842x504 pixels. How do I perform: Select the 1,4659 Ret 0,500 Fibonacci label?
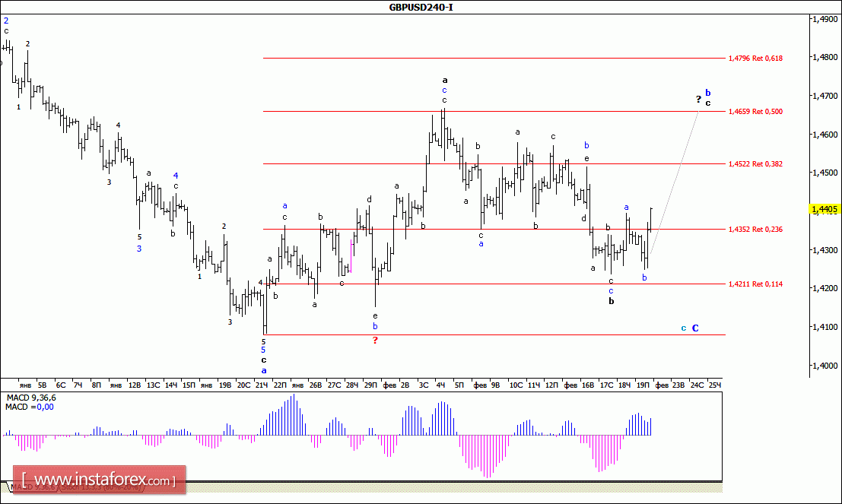tap(755, 112)
